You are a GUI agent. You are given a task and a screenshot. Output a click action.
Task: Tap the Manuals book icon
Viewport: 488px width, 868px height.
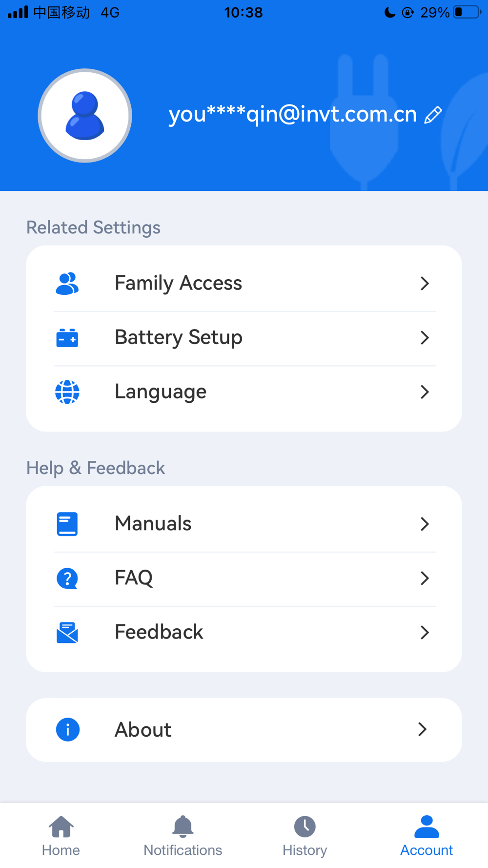click(x=67, y=524)
